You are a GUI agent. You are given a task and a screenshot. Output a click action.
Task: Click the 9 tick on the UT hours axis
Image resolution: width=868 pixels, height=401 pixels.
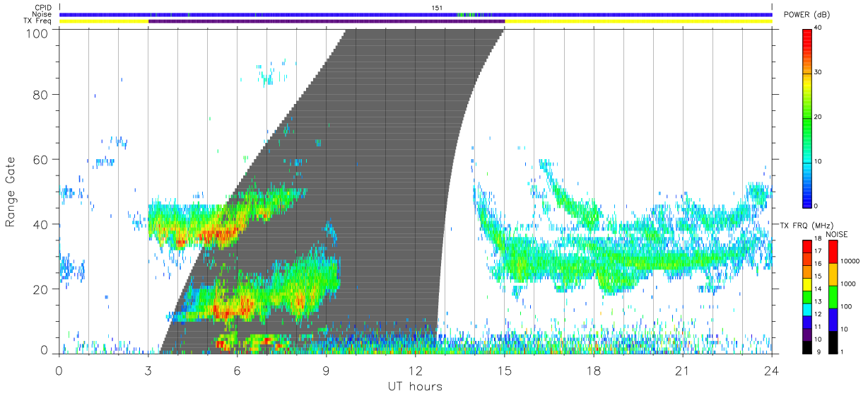(327, 370)
